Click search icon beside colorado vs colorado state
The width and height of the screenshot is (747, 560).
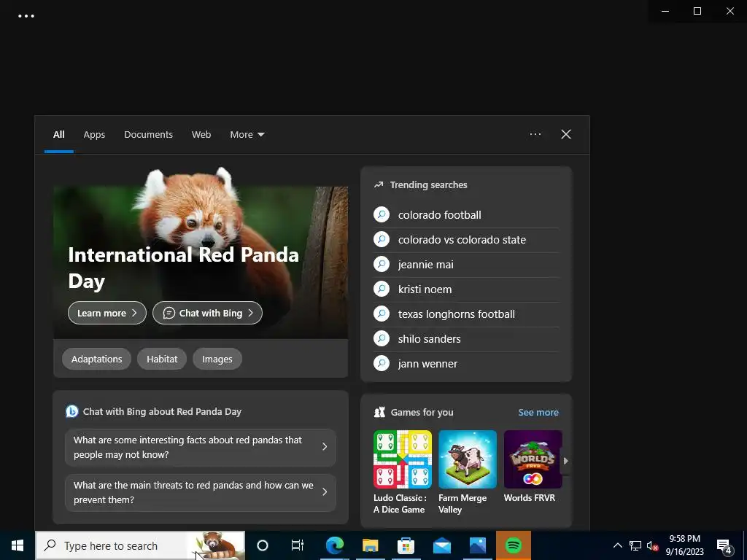381,239
